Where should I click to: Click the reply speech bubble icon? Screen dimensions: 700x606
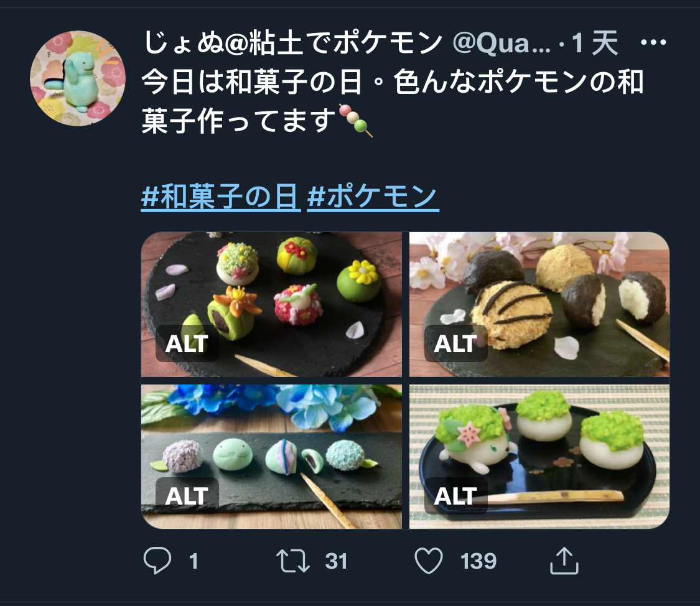click(157, 561)
